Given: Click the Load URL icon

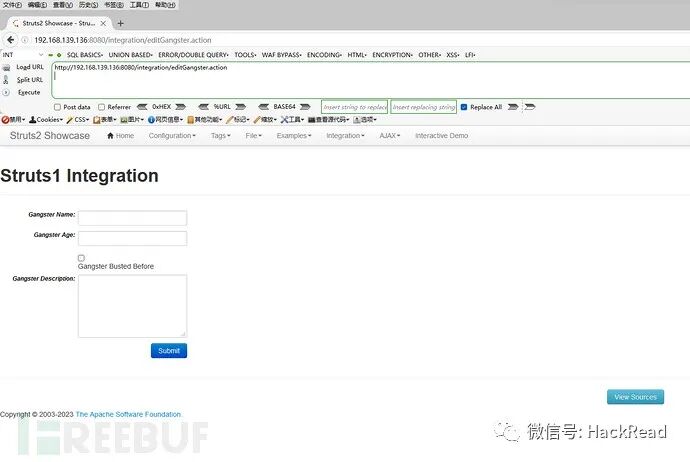Looking at the screenshot, I should [x=7, y=67].
